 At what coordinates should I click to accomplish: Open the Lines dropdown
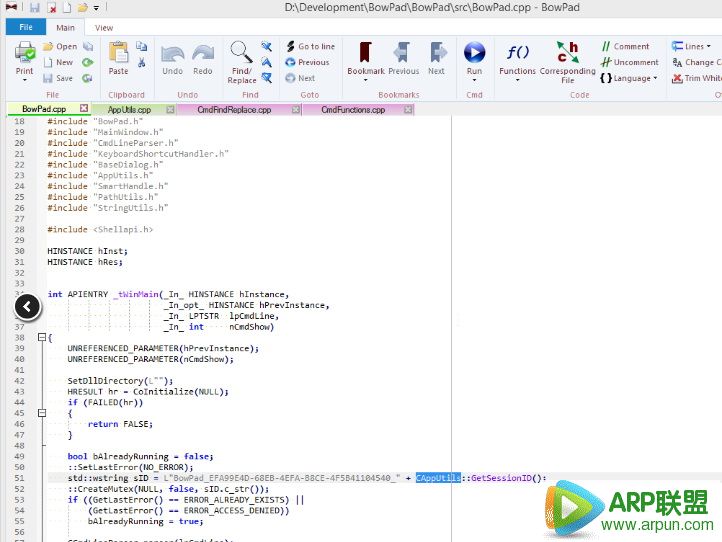[x=691, y=47]
